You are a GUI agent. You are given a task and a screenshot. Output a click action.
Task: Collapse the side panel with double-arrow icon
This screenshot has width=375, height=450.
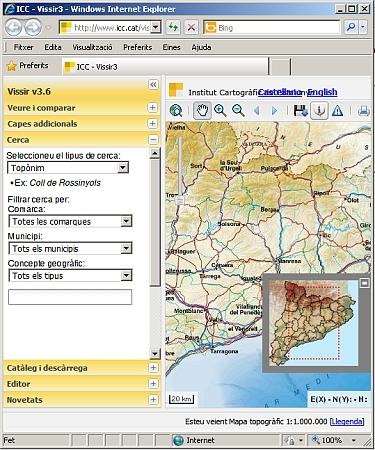click(x=153, y=84)
